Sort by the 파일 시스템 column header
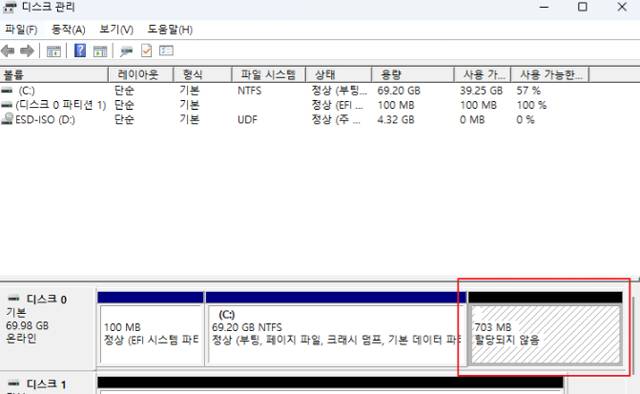Image resolution: width=640 pixels, height=394 pixels. pyautogui.click(x=268, y=75)
